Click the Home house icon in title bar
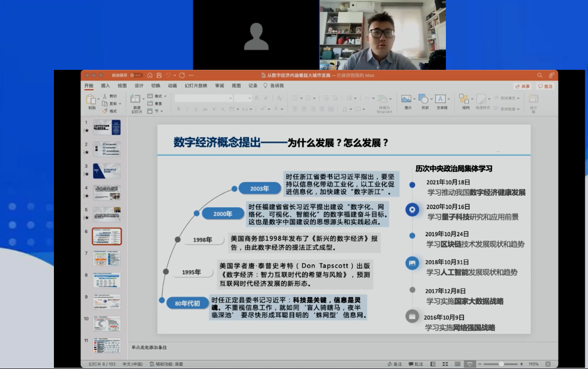588x369 pixels. click(150, 75)
